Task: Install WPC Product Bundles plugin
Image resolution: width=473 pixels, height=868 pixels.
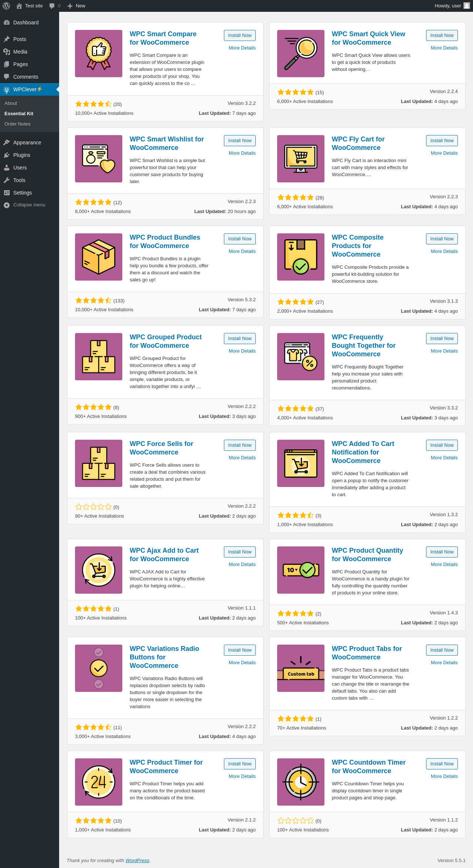Action: 240,239
